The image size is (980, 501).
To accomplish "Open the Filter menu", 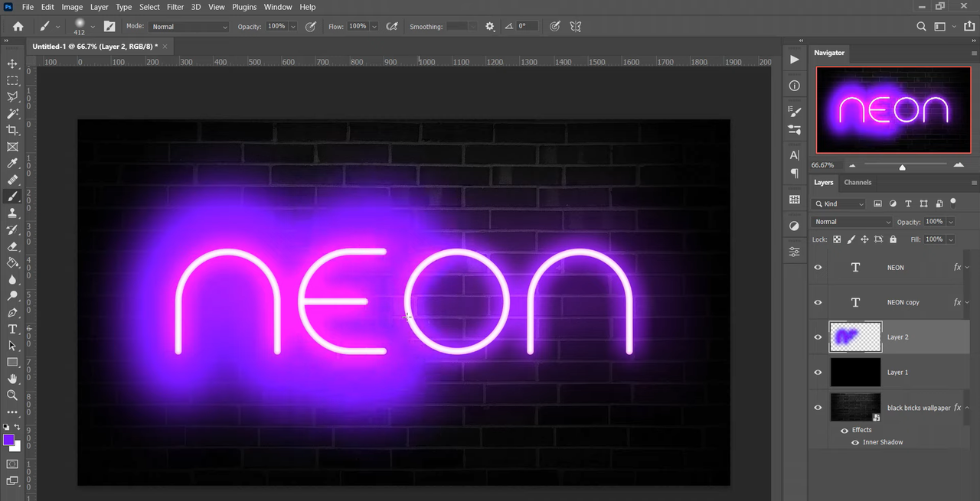I will 175,7.
